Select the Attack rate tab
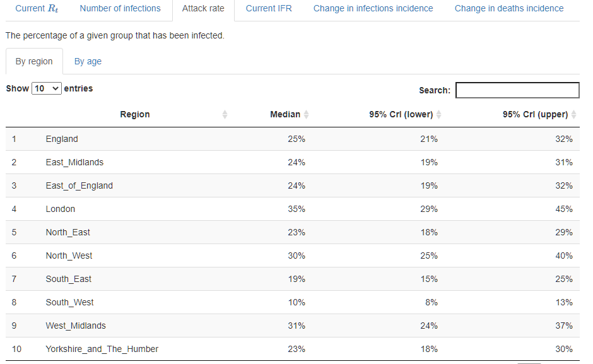This screenshot has height=364, width=593. click(203, 8)
